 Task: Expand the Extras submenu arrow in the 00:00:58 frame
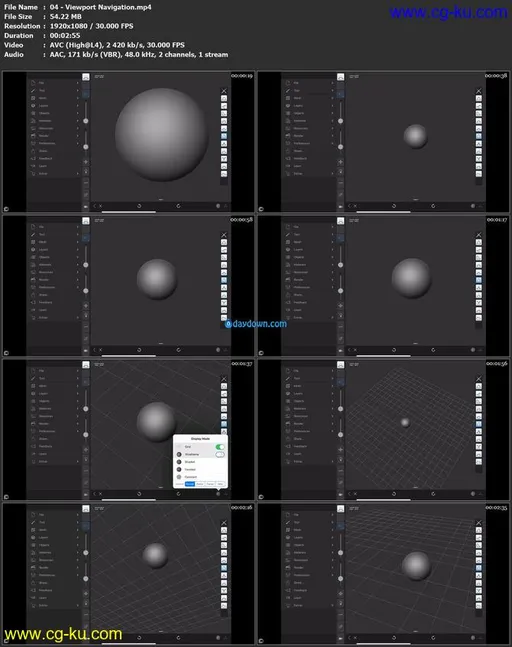[x=77, y=317]
